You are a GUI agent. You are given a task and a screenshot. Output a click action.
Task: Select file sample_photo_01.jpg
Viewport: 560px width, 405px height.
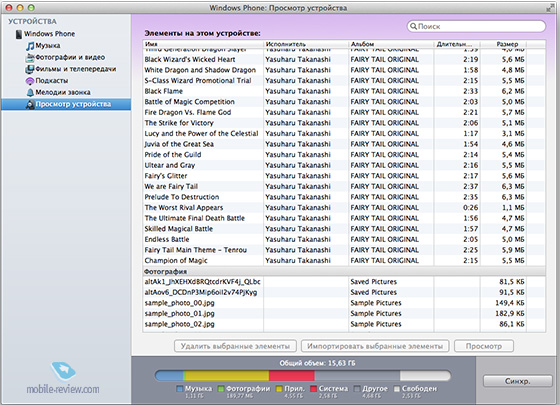344,314
